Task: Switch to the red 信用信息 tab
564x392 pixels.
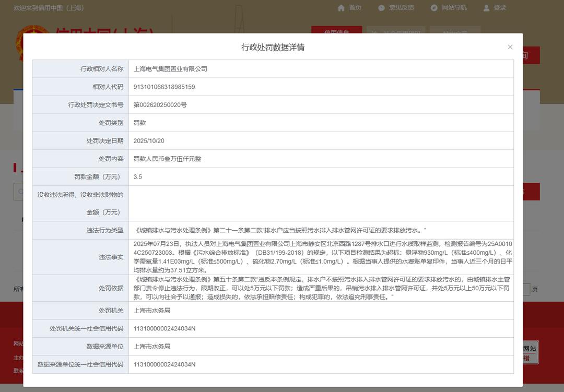Action: pyautogui.click(x=336, y=30)
